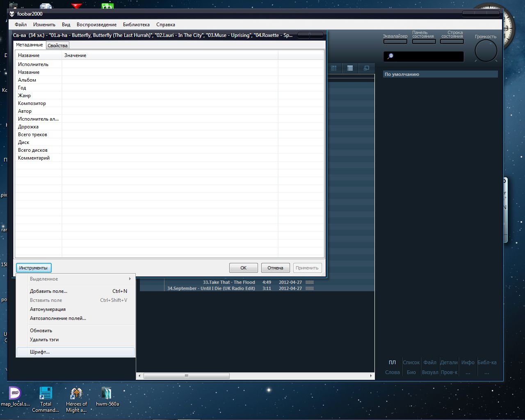Click the foobar2000 title bar icon
Viewport: 525px width, 420px height.
pyautogui.click(x=12, y=14)
